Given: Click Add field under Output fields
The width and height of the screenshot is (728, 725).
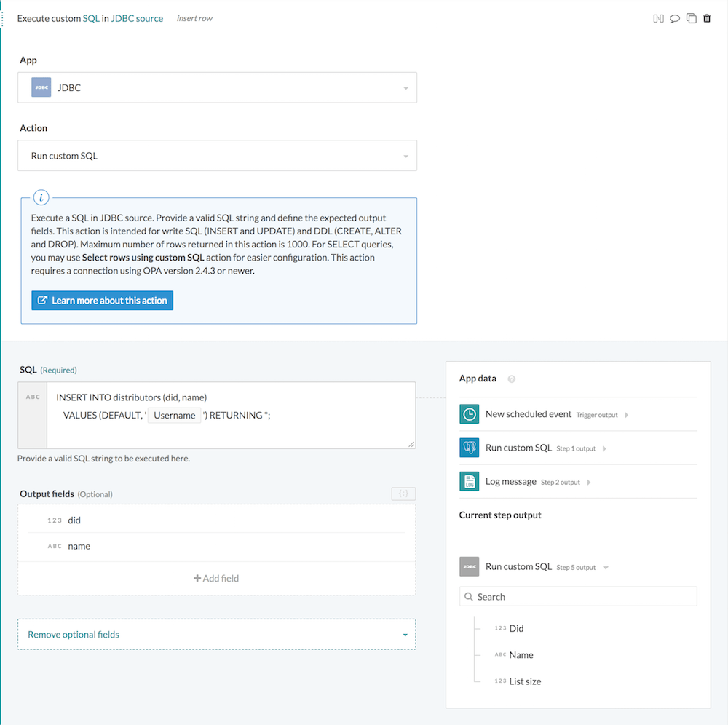Looking at the screenshot, I should [216, 578].
